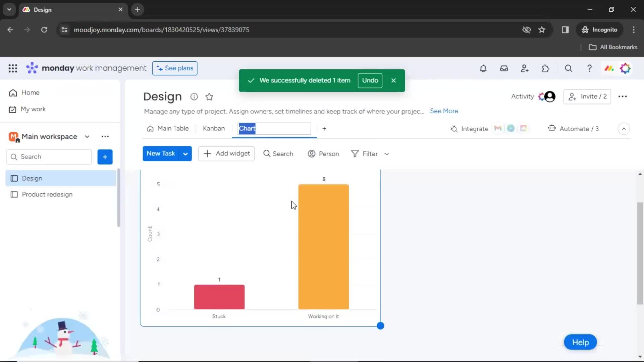The height and width of the screenshot is (362, 644).
Task: Click the star/favorite icon on Design board
Action: coord(210,97)
